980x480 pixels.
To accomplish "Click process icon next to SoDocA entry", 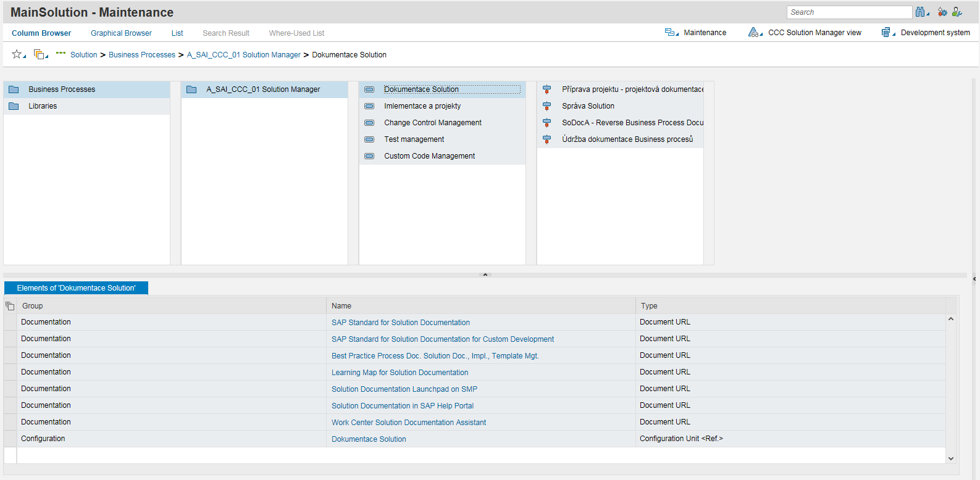I will (547, 123).
